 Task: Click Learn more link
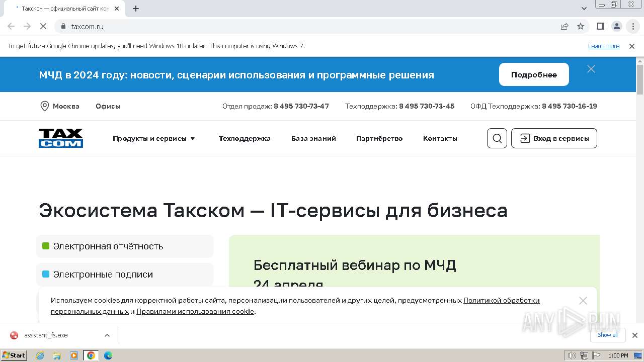click(x=604, y=46)
